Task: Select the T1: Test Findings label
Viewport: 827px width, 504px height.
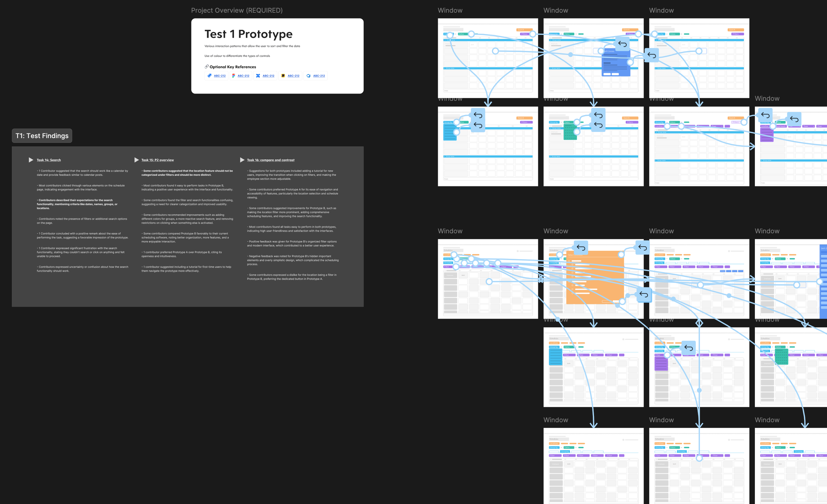Action: (x=42, y=136)
